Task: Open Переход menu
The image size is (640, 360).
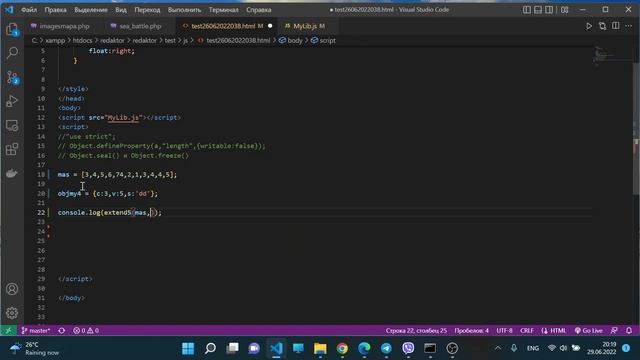Action: coord(147,9)
